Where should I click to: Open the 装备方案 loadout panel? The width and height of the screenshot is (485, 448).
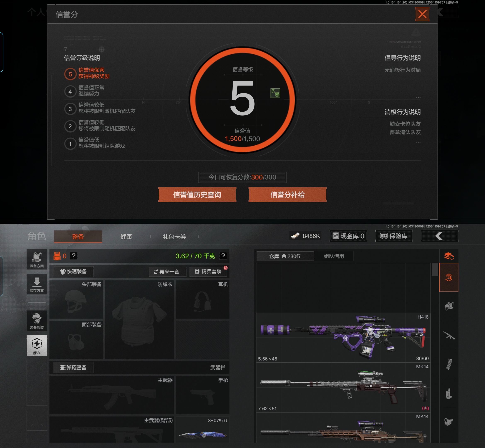point(37,259)
